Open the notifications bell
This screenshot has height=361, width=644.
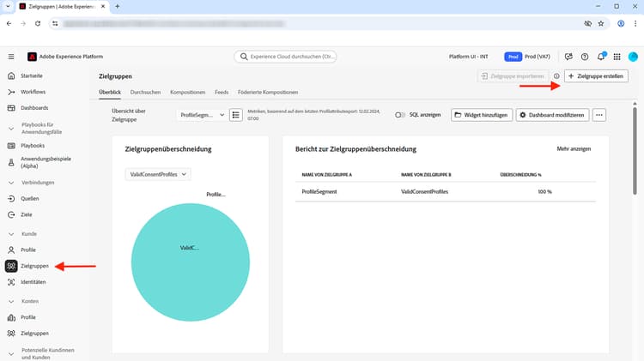601,57
